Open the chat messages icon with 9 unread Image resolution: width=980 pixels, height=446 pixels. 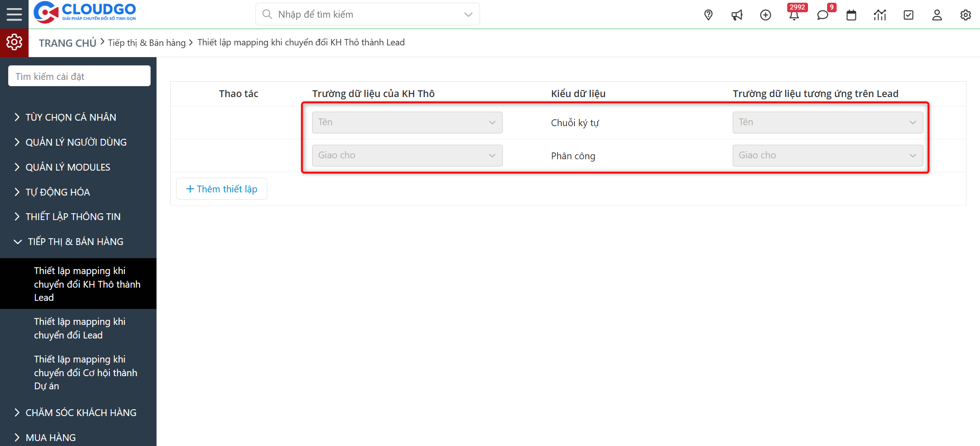[823, 15]
